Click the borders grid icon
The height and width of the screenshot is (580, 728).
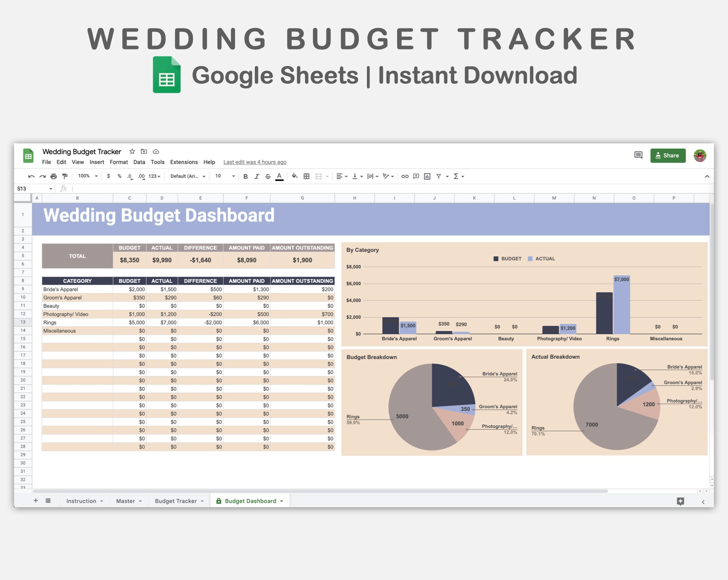pos(306,177)
